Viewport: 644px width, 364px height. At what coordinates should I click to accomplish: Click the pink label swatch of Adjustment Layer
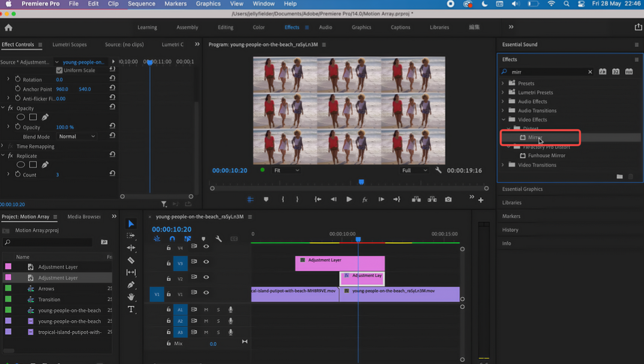[8, 267]
